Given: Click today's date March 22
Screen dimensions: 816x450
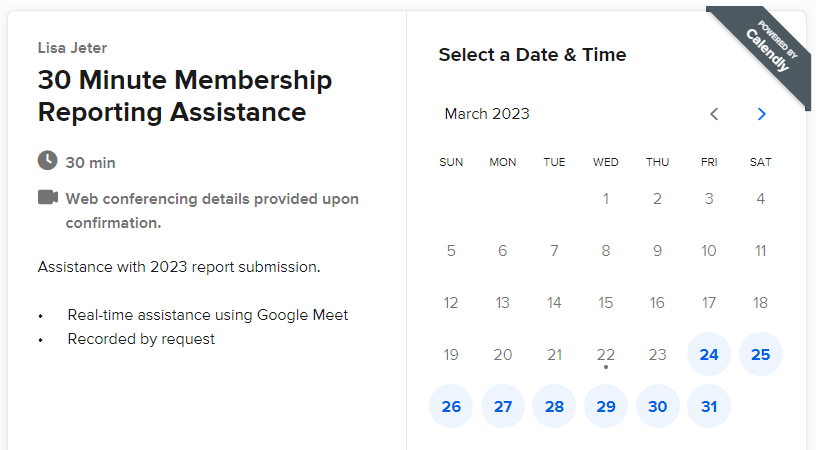Looking at the screenshot, I should (x=606, y=354).
